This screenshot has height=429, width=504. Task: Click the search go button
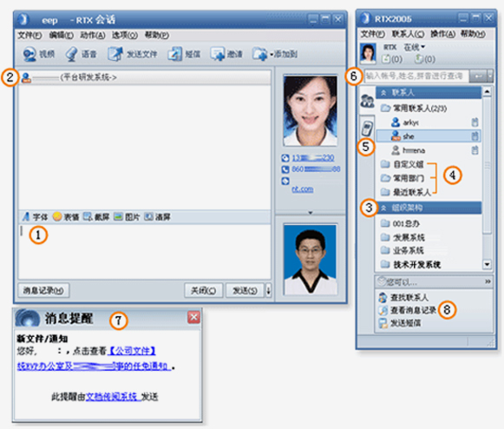pos(478,76)
